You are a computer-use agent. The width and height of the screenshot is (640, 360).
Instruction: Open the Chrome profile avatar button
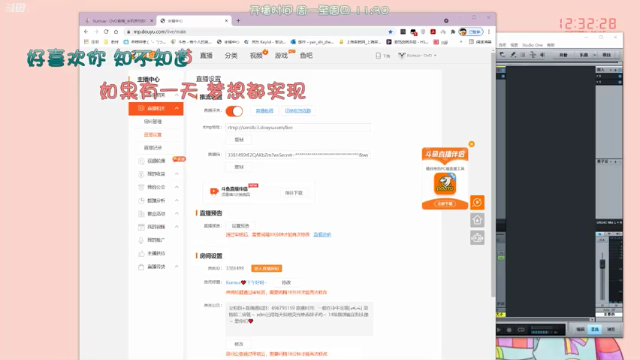point(471,32)
